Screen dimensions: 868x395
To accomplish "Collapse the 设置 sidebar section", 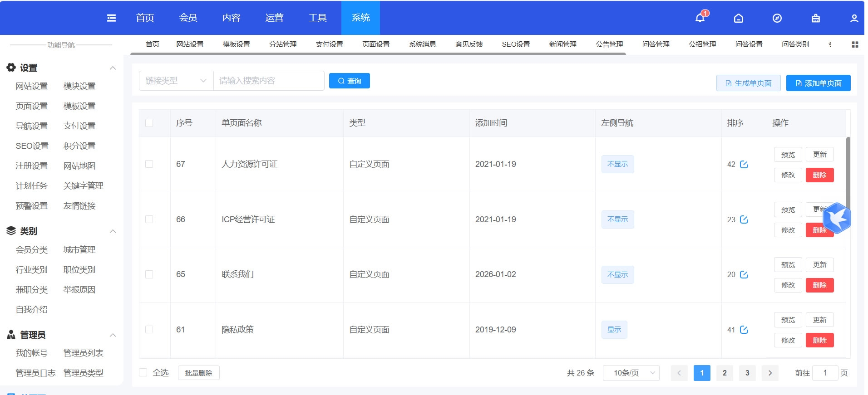I will 113,68.
